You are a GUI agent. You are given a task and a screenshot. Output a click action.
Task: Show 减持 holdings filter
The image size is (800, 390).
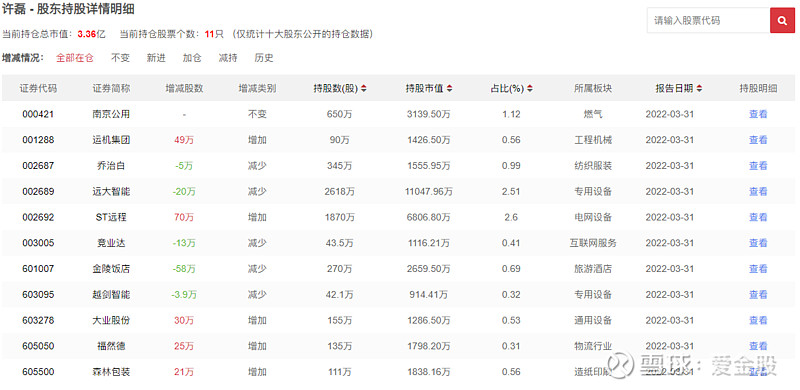point(228,58)
